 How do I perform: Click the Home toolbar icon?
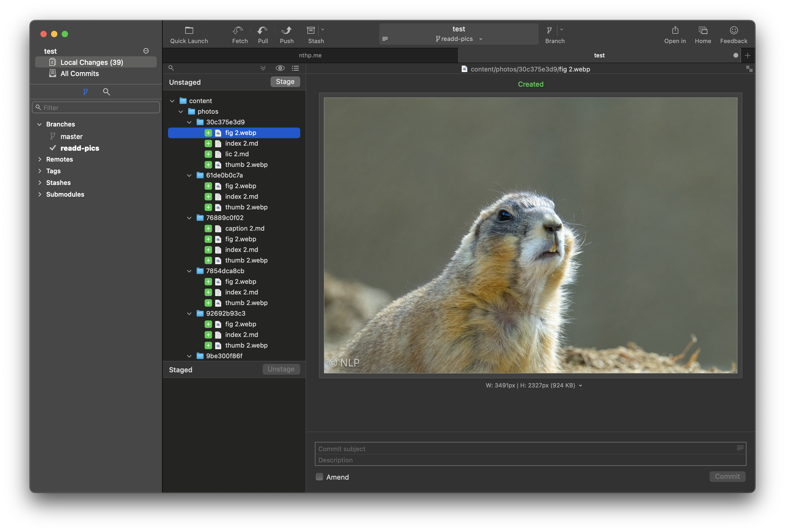(703, 31)
